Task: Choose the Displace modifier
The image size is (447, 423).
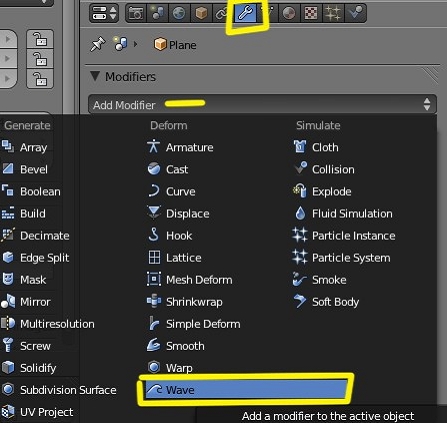Action: [x=178, y=213]
